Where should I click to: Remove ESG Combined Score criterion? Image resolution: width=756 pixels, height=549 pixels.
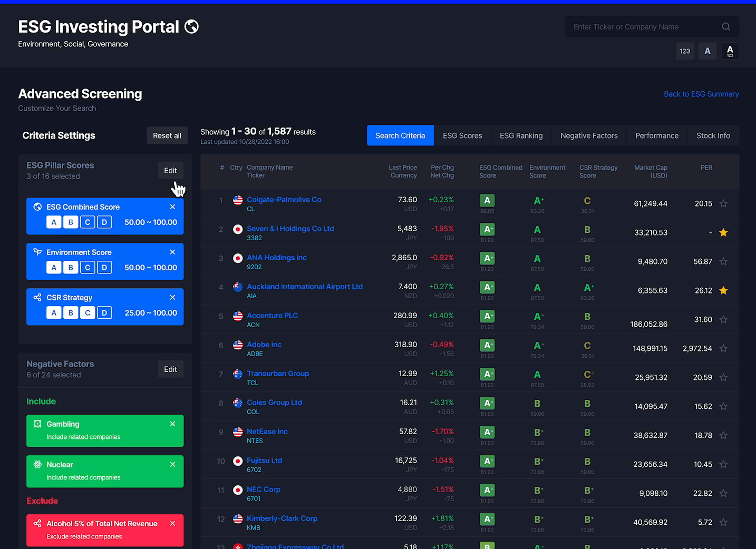click(172, 207)
